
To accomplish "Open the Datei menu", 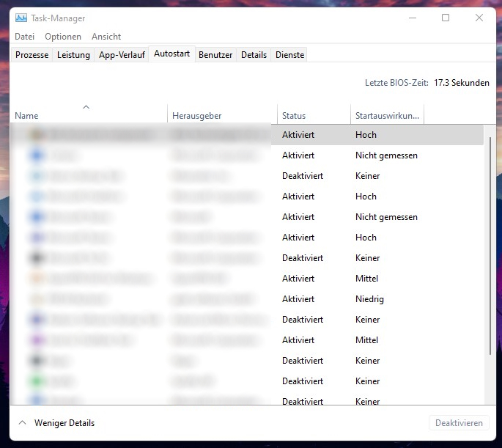I will point(24,37).
